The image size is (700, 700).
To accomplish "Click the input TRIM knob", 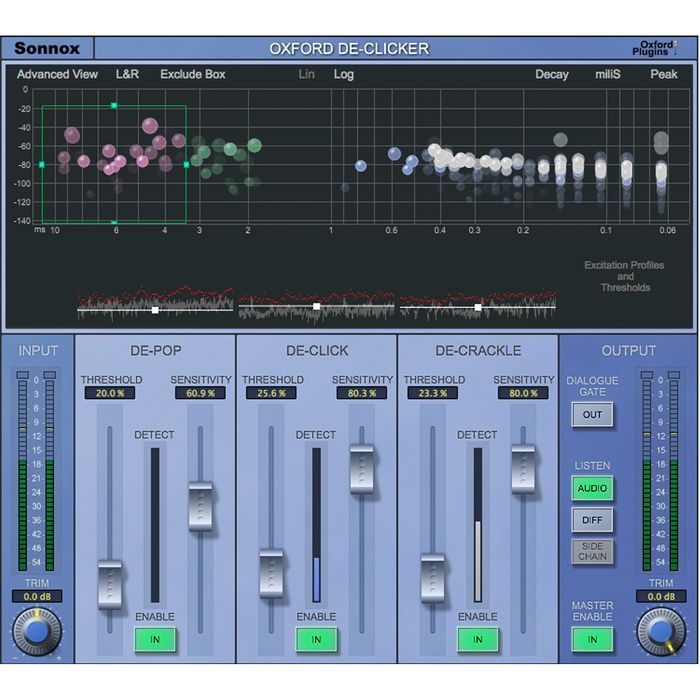I will [x=36, y=631].
